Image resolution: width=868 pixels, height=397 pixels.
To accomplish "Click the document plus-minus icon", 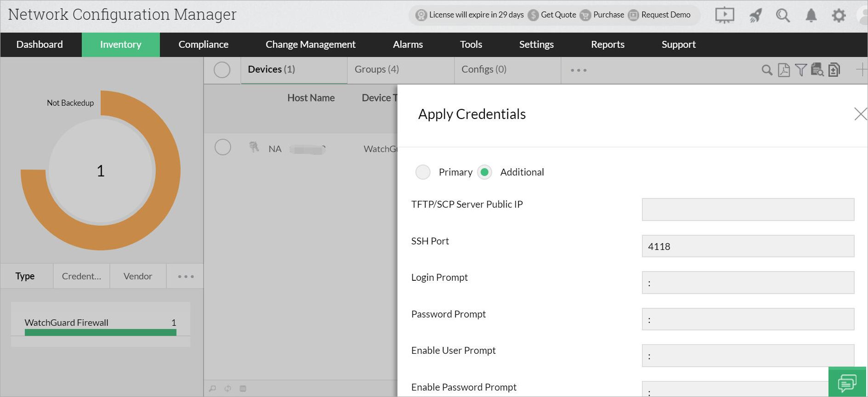I will click(834, 69).
